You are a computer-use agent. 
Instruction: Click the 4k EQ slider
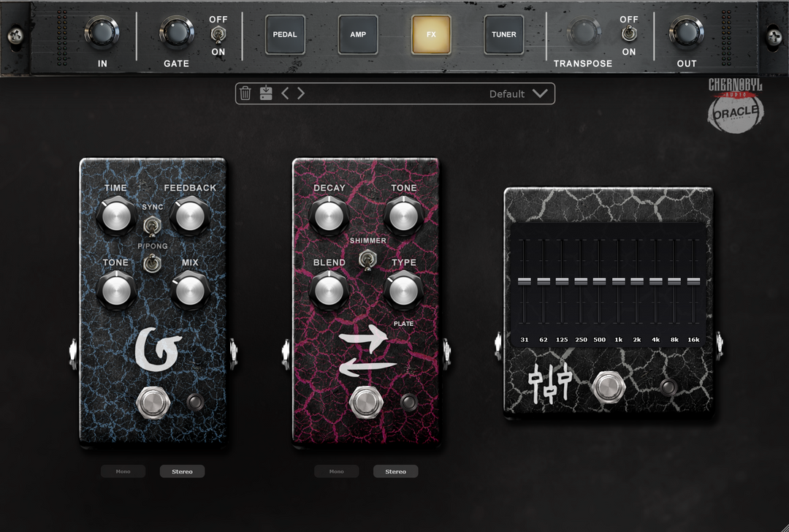click(x=655, y=281)
